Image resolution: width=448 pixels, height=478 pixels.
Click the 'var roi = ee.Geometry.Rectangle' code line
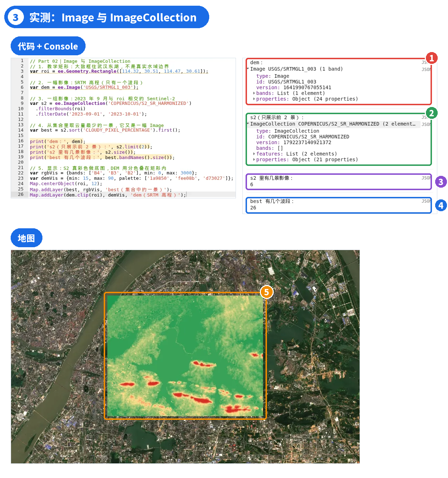click(x=119, y=71)
